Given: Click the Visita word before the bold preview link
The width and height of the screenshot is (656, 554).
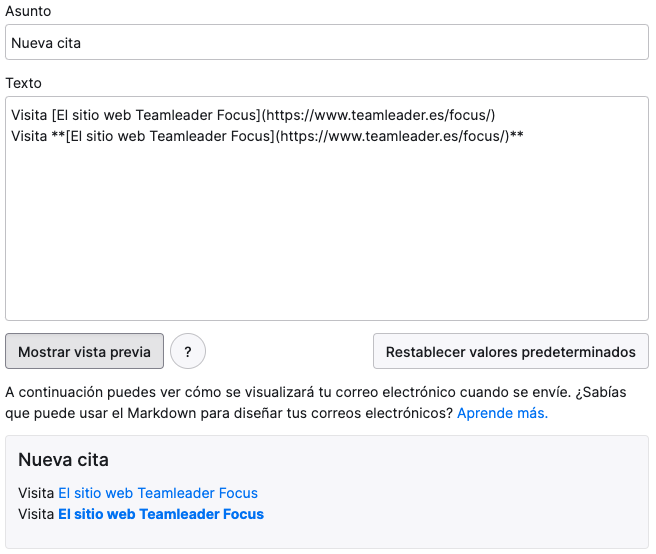Looking at the screenshot, I should pyautogui.click(x=36, y=514).
